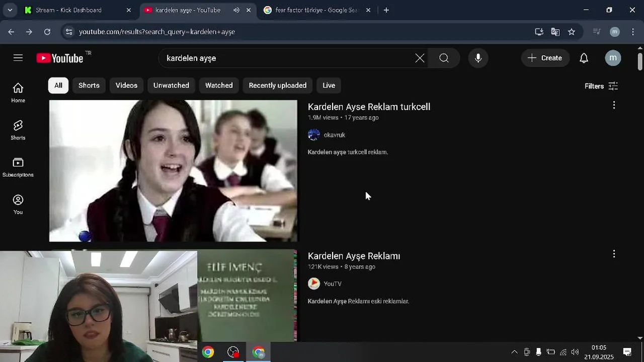Bookmark this page with the star
The height and width of the screenshot is (362, 644).
572,32
